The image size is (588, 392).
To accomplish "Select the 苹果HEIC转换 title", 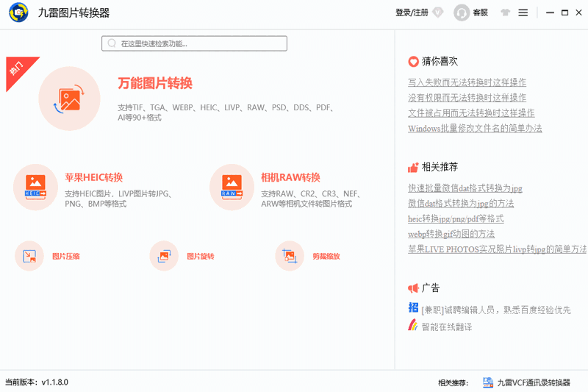I will [x=94, y=177].
